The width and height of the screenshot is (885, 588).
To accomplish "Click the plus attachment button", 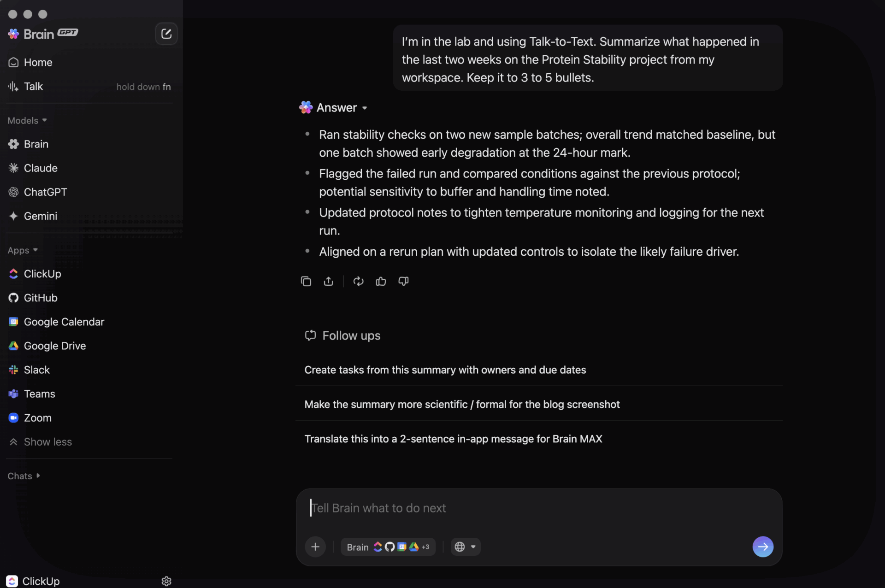I will point(315,547).
